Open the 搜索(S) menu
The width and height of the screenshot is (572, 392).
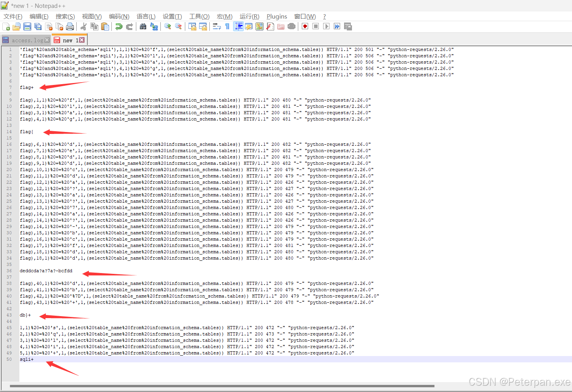coord(65,16)
